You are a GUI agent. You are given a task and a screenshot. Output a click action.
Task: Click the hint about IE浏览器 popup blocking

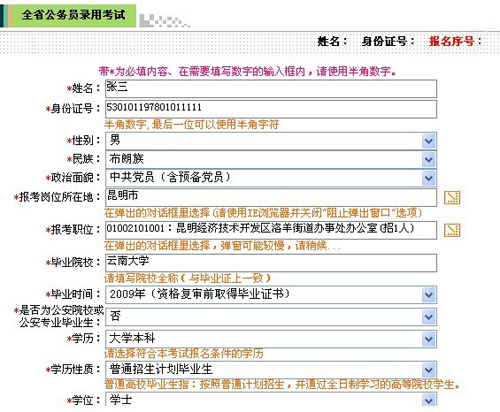(263, 213)
